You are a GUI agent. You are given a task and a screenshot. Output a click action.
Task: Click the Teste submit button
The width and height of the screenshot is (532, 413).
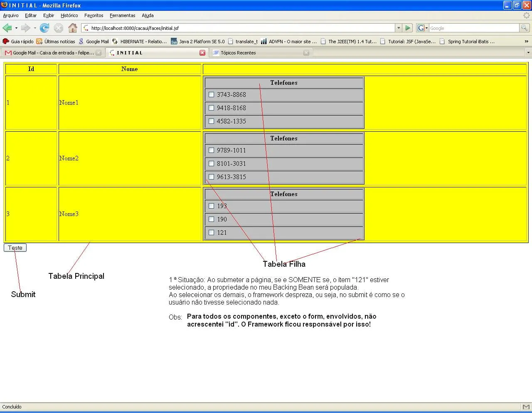point(15,248)
